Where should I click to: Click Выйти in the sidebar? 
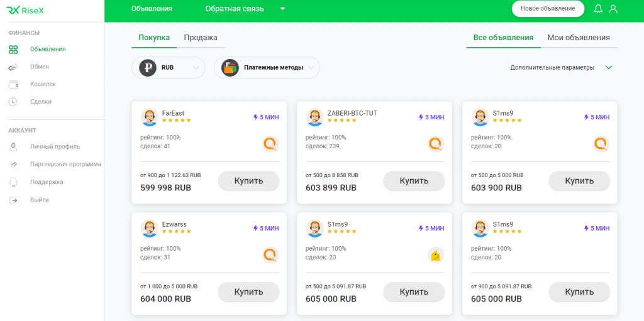(39, 200)
